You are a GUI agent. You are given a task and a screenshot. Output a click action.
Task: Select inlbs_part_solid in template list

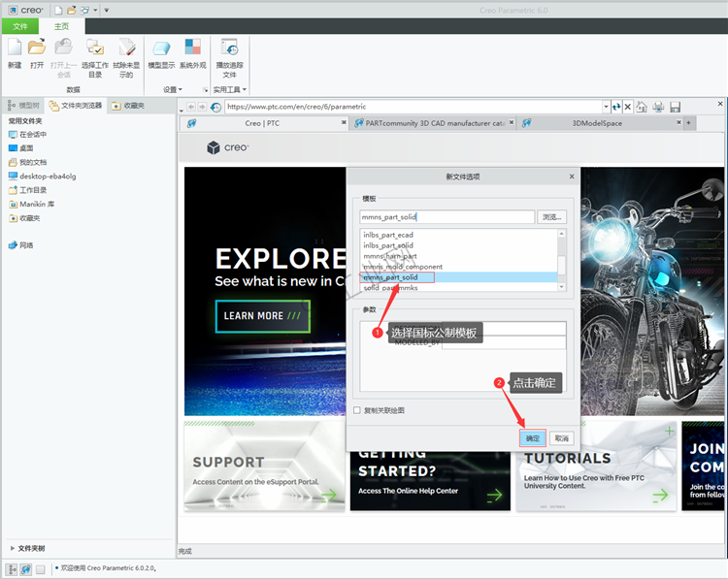pyautogui.click(x=459, y=245)
